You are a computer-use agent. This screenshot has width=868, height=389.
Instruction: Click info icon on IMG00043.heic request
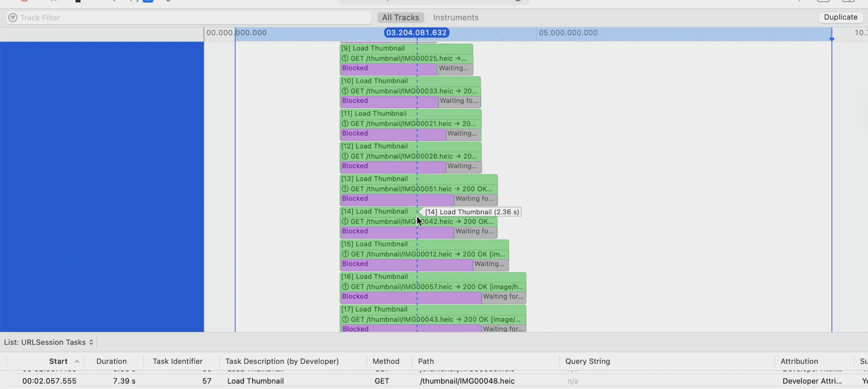345,320
